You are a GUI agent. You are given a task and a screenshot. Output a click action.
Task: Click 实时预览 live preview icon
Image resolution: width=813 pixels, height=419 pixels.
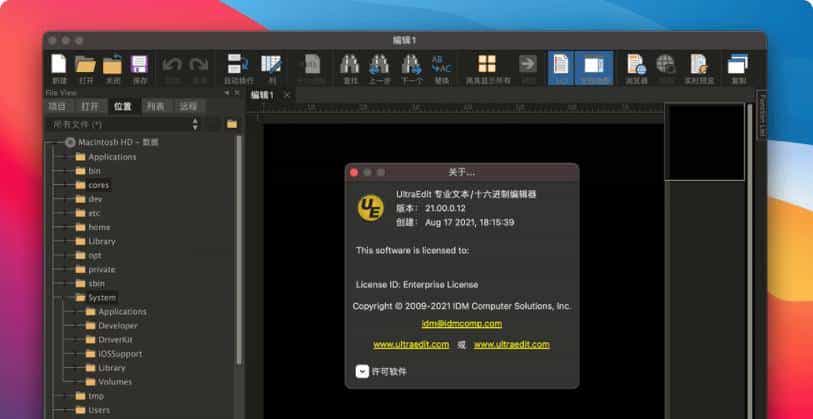tap(699, 64)
